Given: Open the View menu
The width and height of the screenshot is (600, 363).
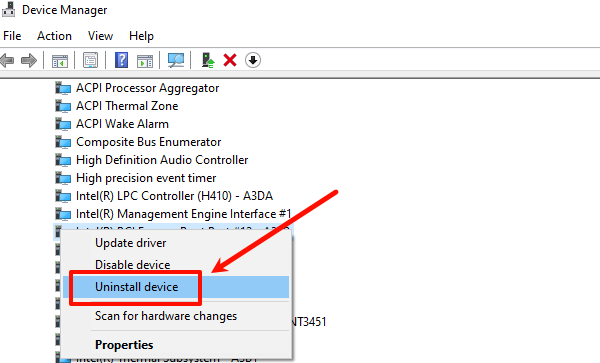Looking at the screenshot, I should pos(100,36).
